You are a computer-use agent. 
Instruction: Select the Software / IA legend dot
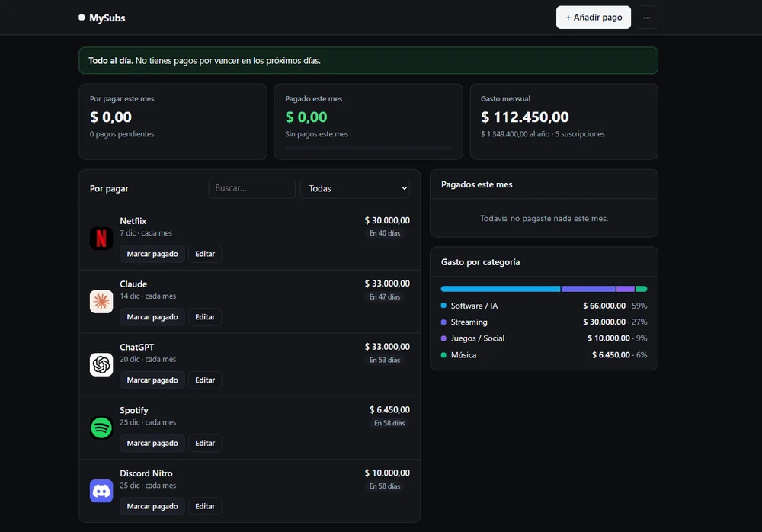tap(443, 306)
